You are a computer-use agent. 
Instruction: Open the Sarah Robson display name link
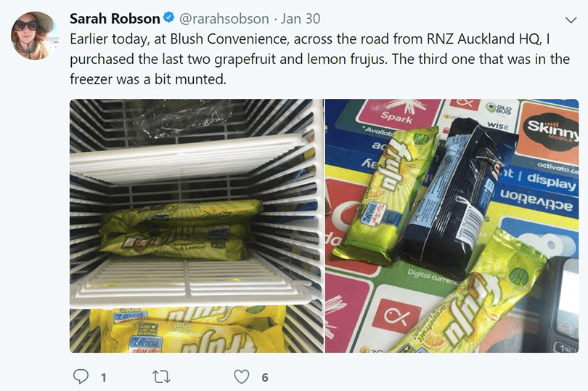click(115, 18)
